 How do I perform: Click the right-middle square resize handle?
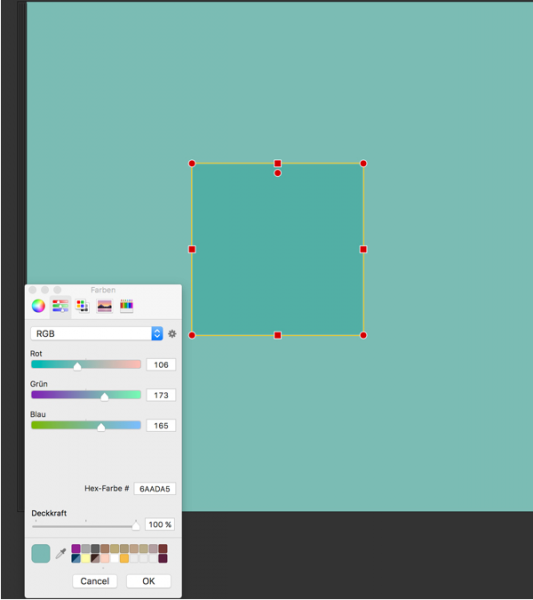(x=363, y=249)
